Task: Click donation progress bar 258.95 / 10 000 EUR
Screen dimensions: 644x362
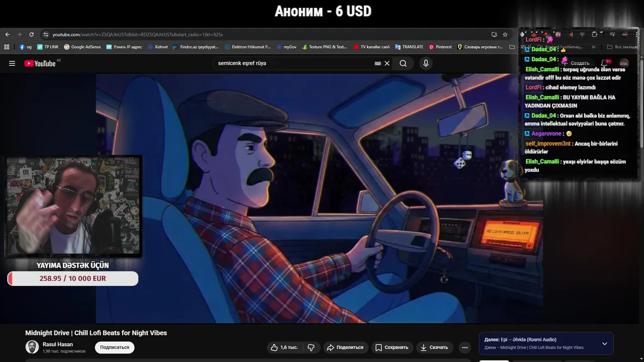Action: [72, 279]
